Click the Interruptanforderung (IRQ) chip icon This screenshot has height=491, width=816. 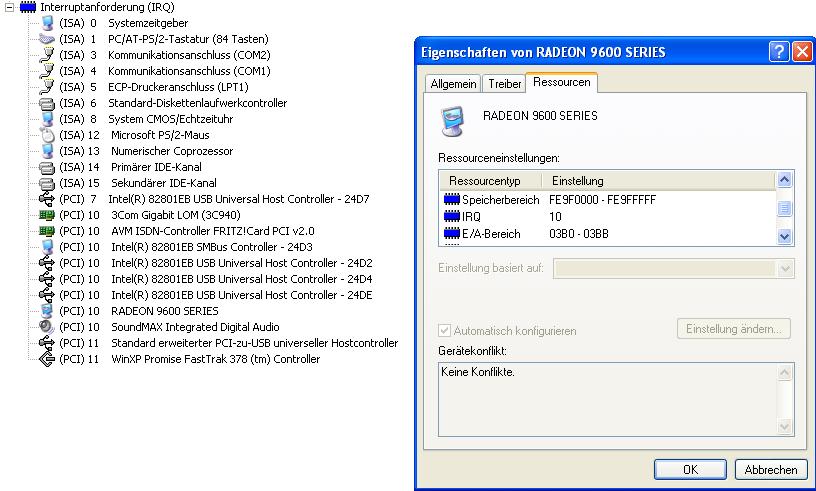click(x=28, y=7)
